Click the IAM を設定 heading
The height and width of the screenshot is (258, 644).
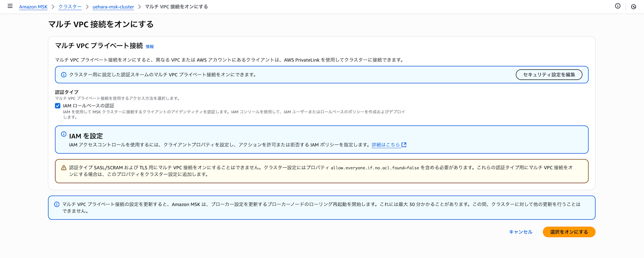(86, 136)
